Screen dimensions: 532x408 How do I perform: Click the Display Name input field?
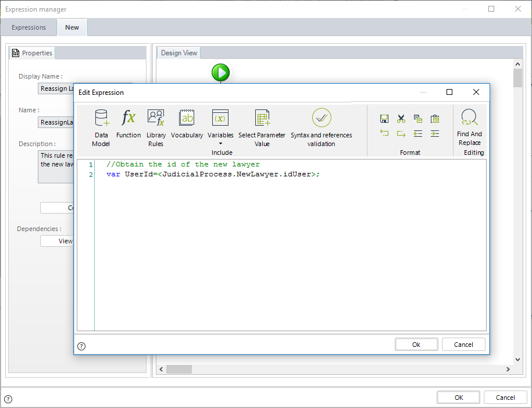coord(56,88)
